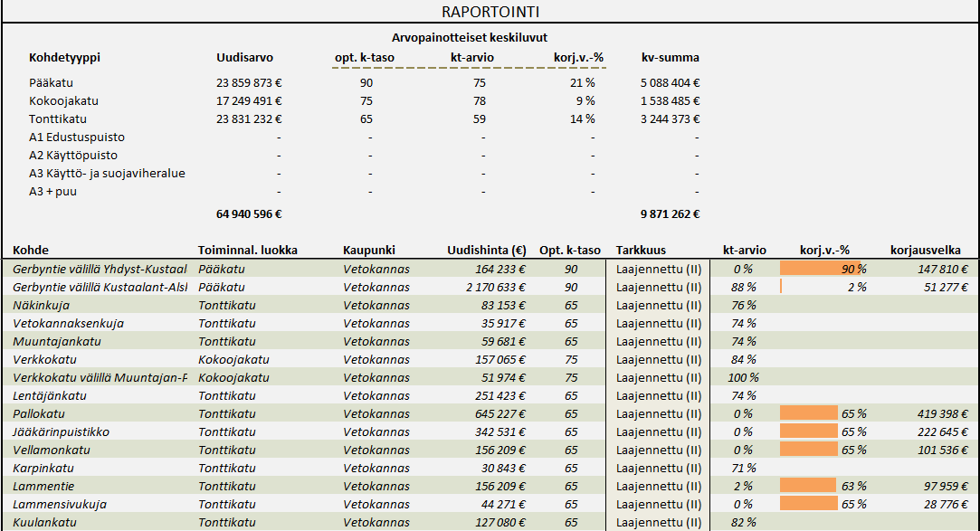
Task: Click the Kohdetyyppi column header
Action: click(x=64, y=58)
